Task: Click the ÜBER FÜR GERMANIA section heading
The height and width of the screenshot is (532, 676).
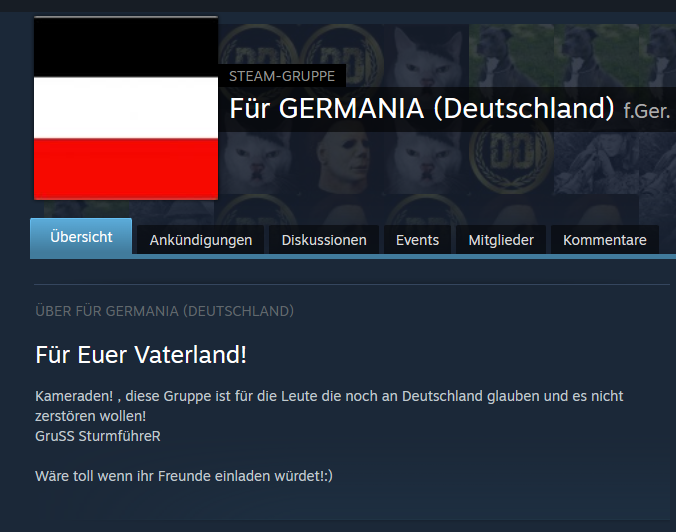Action: tap(165, 311)
